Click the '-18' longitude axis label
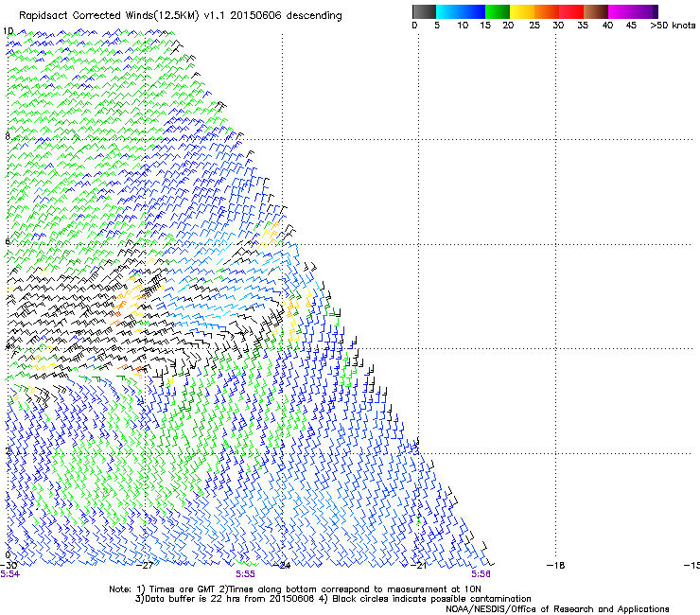The width and height of the screenshot is (700, 615). pyautogui.click(x=556, y=566)
